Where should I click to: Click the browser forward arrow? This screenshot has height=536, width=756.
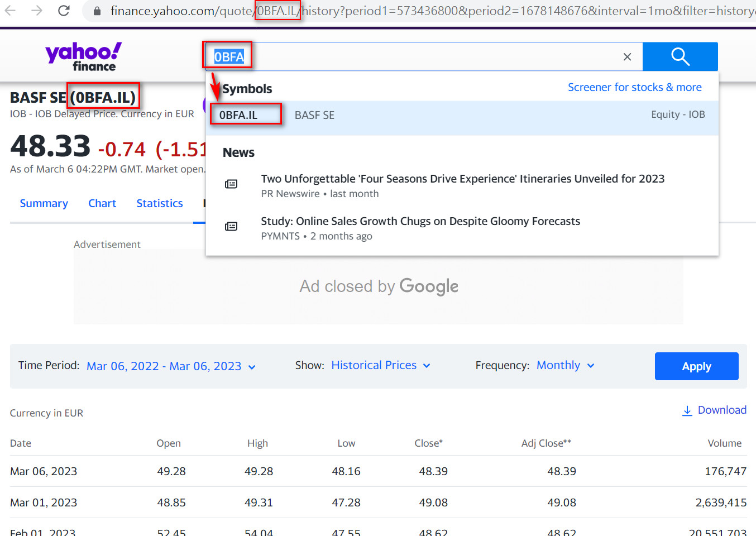click(37, 10)
